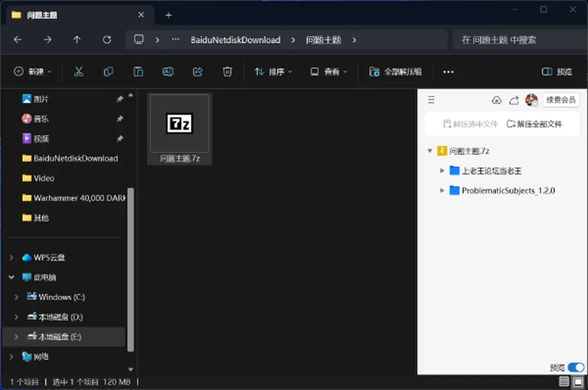Click the 在 问题主题 中搜索 search box
This screenshot has width=588, height=390.
pyautogui.click(x=520, y=40)
